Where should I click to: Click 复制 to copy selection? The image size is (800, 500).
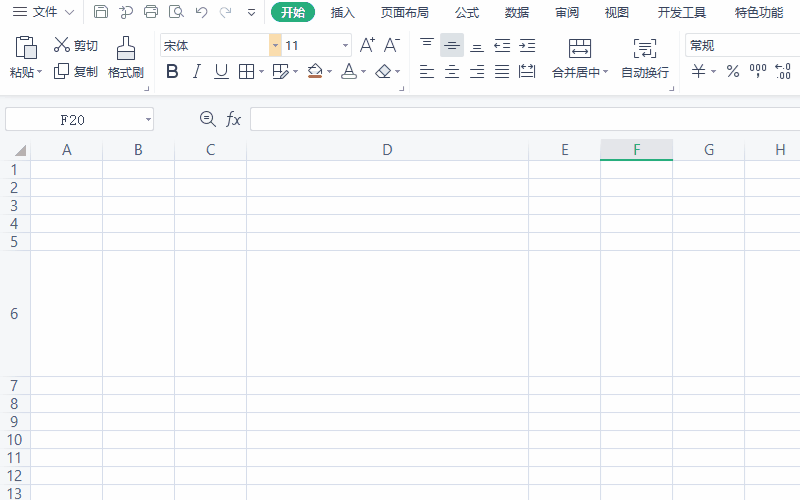(76, 71)
